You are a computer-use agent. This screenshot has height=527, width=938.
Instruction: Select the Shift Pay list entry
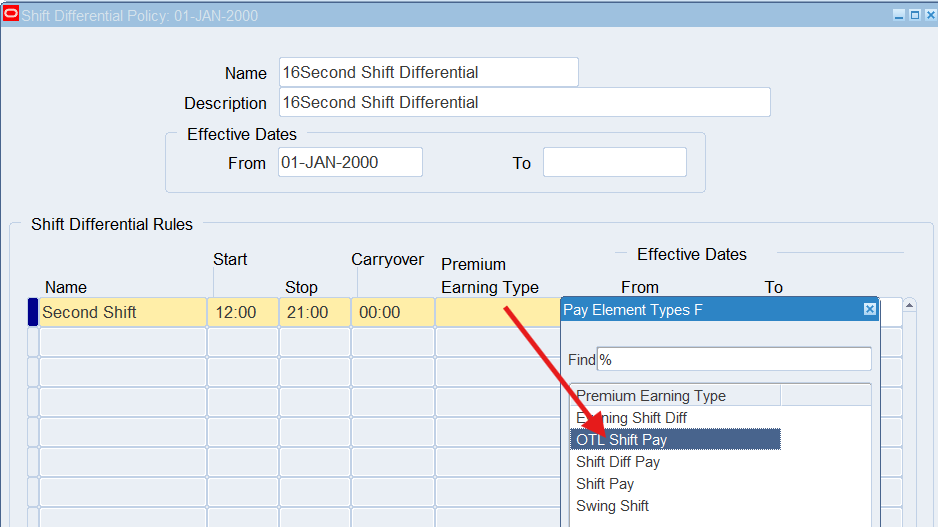click(x=605, y=484)
